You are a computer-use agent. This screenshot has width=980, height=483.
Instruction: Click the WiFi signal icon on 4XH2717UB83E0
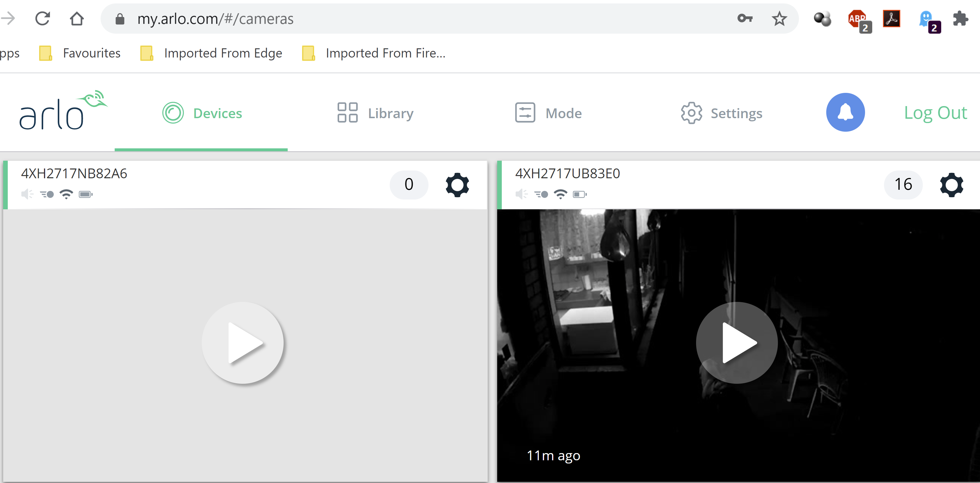pos(560,195)
